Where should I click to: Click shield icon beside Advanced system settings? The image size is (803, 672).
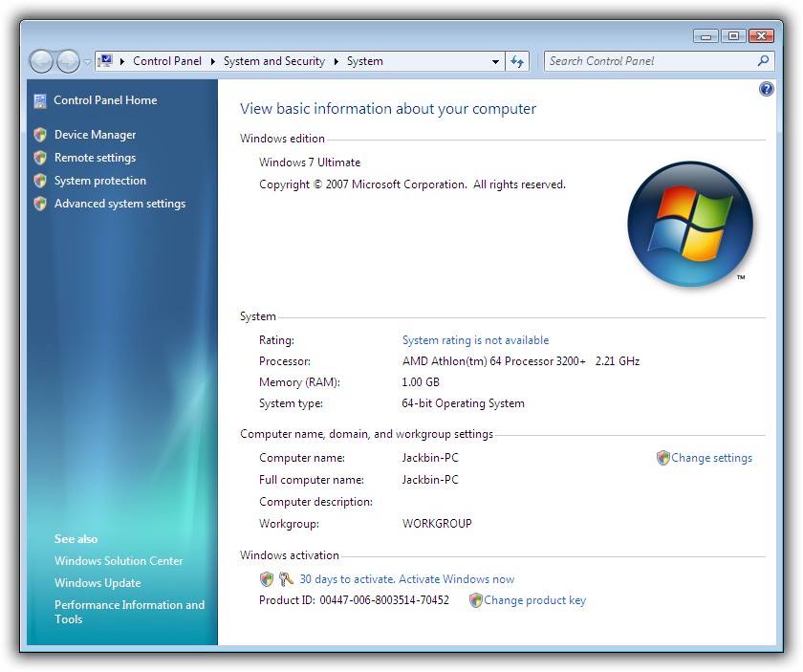[40, 204]
